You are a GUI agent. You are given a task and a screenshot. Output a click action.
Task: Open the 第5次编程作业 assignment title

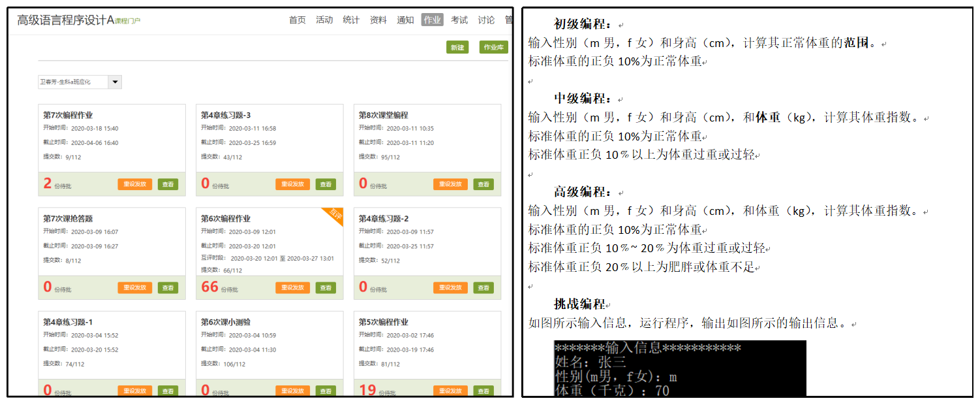tap(384, 322)
